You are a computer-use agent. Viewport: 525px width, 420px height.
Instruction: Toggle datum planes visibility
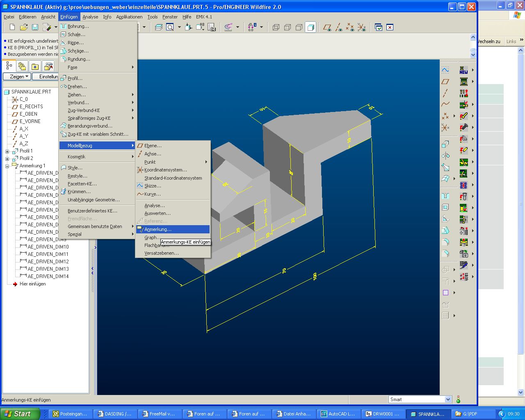327,27
